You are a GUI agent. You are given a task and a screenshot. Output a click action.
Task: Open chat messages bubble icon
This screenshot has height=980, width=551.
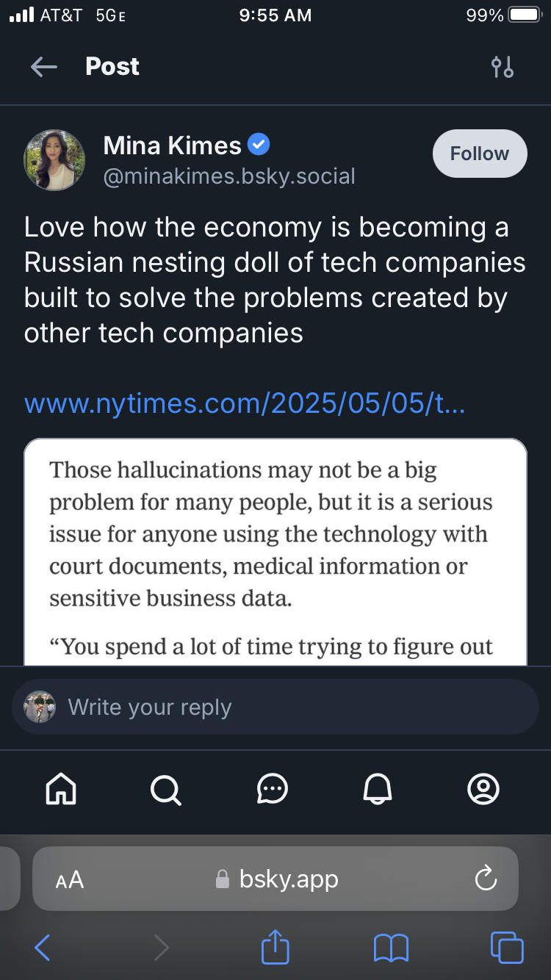point(273,790)
